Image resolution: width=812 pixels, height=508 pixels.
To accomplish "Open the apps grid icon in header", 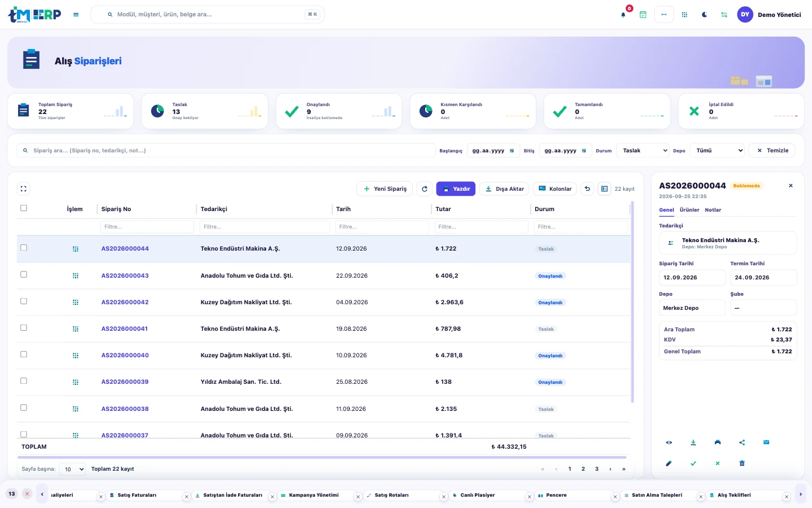I will (685, 15).
